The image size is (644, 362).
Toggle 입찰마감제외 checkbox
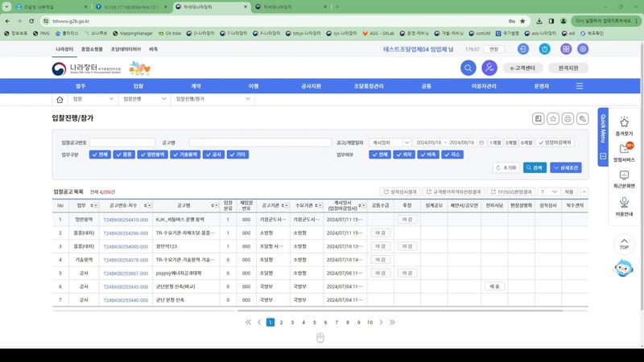point(555,142)
